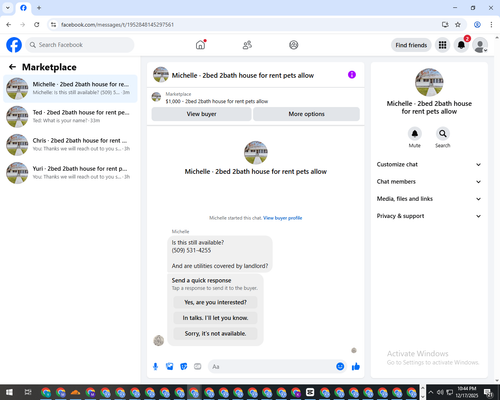500x400 pixels.
Task: Click the View buyer button
Action: [x=201, y=114]
